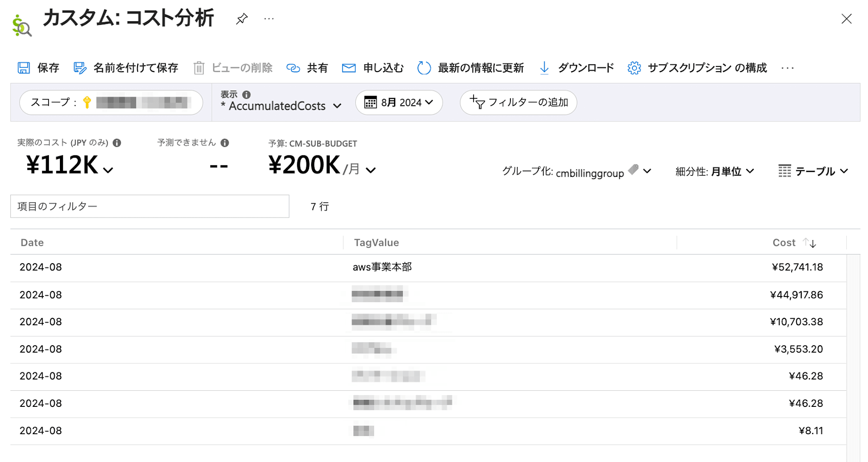The height and width of the screenshot is (462, 868).
Task: Click the ¥52,741.18 cost cell
Action: click(x=797, y=267)
